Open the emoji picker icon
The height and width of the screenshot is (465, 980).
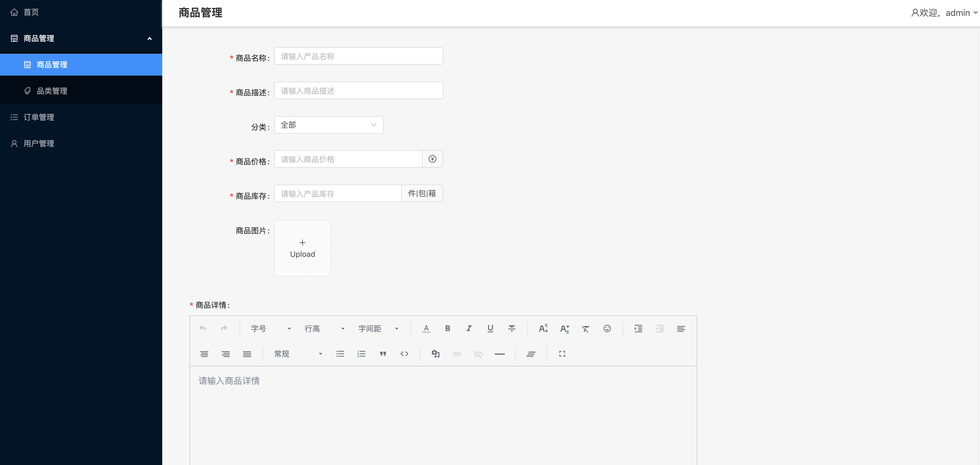607,329
